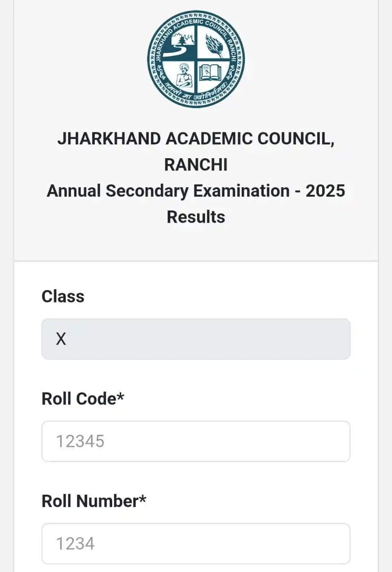Click the 'Results' heading text
The image size is (392, 572).
196,217
